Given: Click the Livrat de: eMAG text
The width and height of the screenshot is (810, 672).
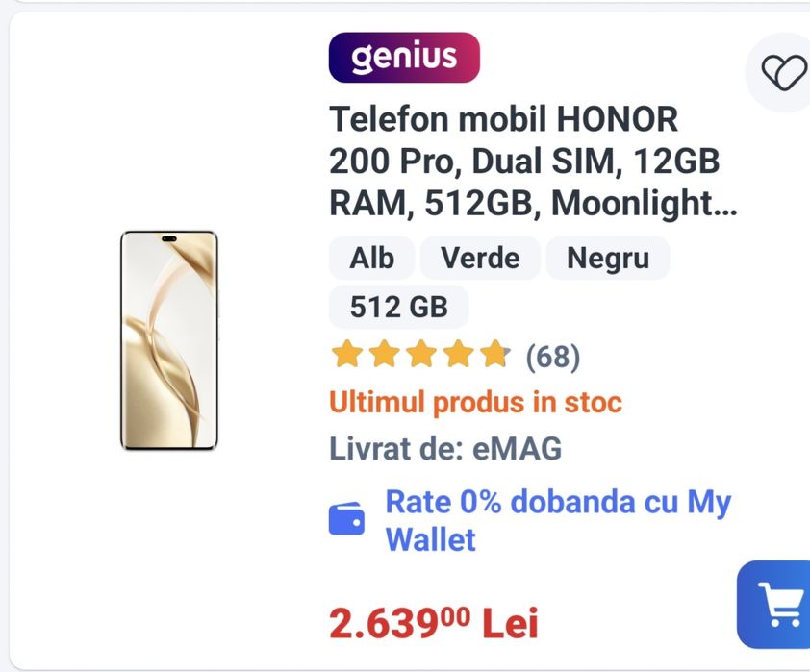Looking at the screenshot, I should pyautogui.click(x=445, y=448).
